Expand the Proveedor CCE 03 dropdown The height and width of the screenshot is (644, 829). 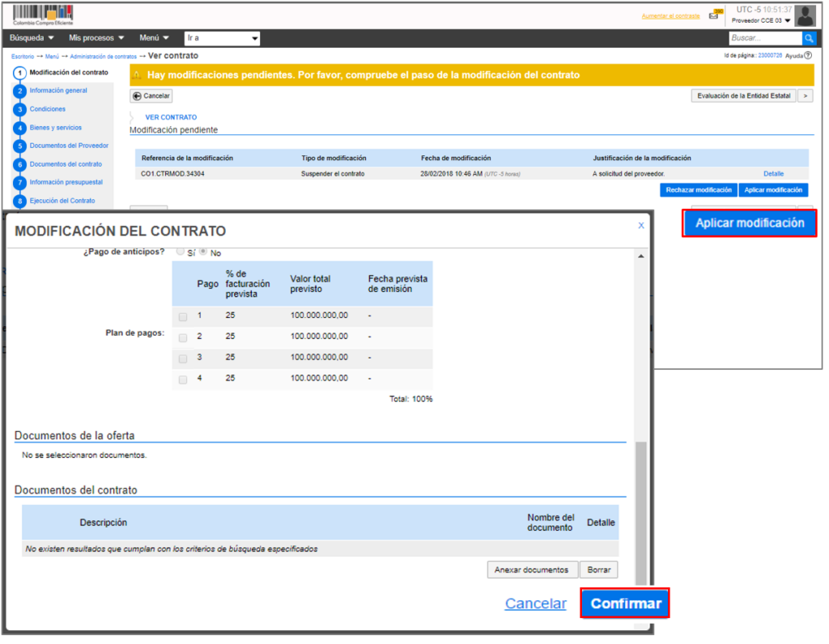coord(761,21)
